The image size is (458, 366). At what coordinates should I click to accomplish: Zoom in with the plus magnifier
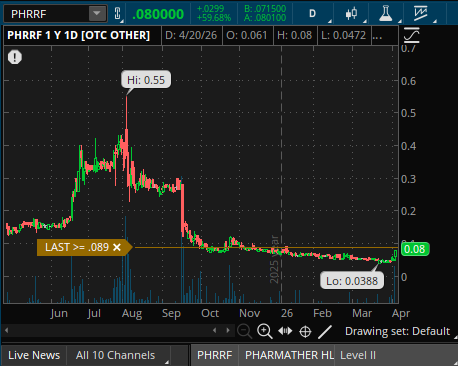tap(265, 331)
